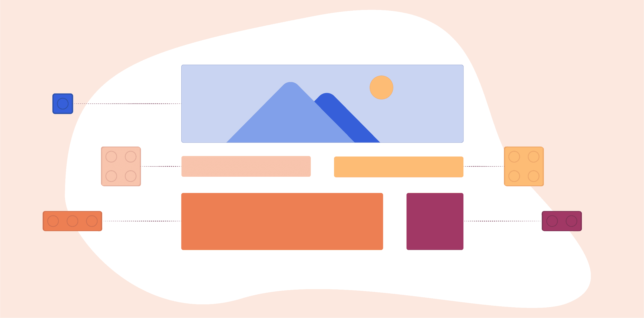This screenshot has width=644, height=318.
Task: Click the purple two-circle brick icon
Action: pos(563,222)
